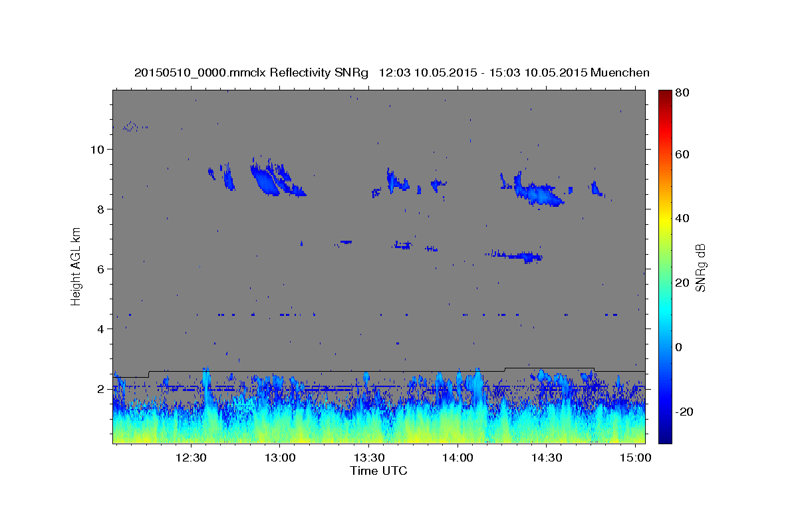
Task: Click the colorbar value 80
Action: tap(682, 93)
